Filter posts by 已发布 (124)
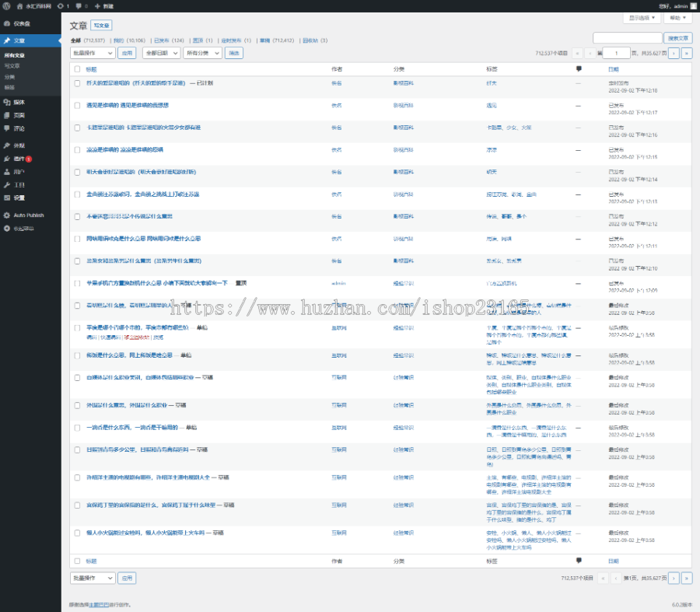 (x=169, y=40)
